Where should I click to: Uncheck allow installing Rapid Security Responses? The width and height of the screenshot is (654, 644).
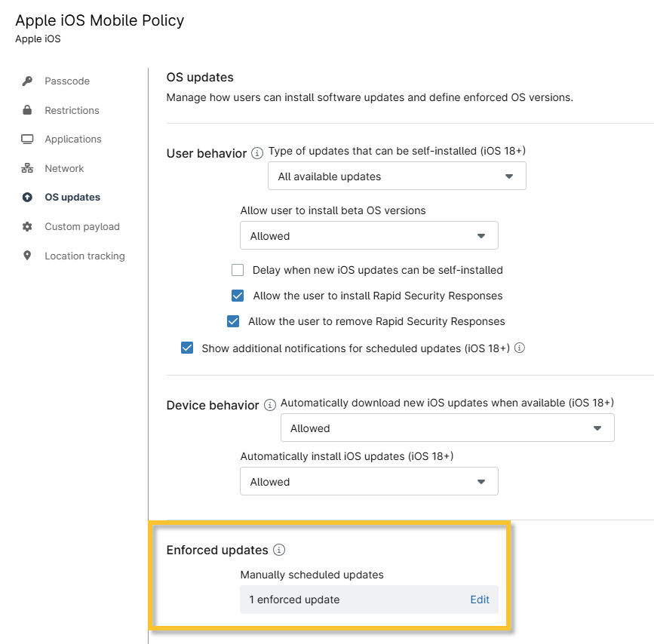point(238,296)
